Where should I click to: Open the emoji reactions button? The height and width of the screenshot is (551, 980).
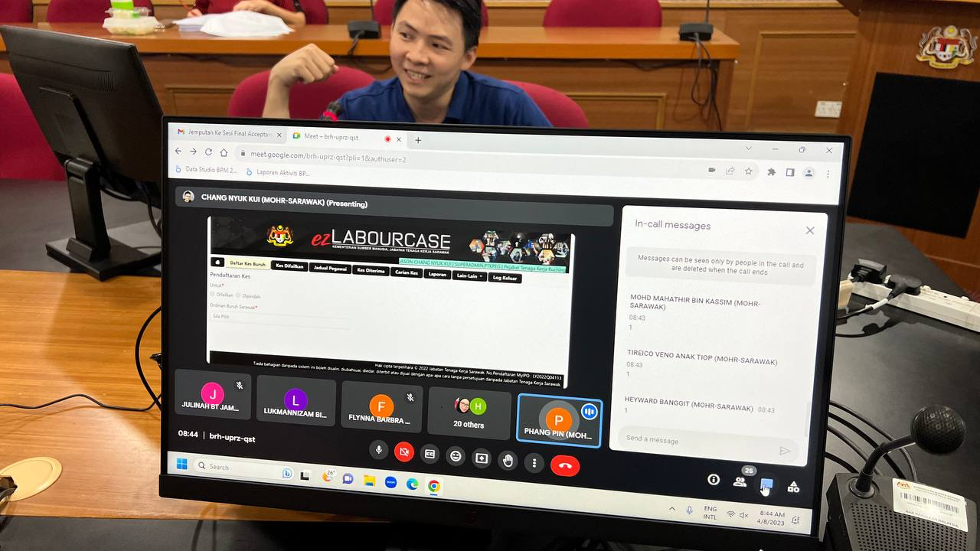click(x=456, y=456)
